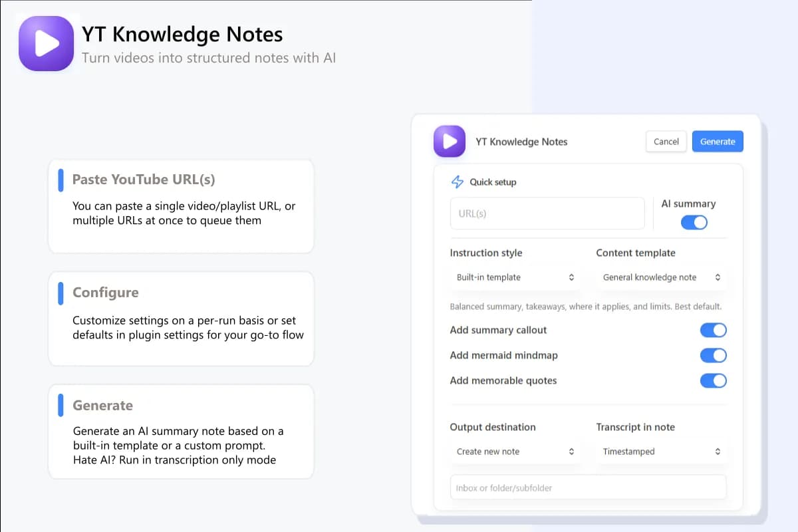This screenshot has height=532, width=798.
Task: Click the blue Generate button
Action: click(718, 141)
